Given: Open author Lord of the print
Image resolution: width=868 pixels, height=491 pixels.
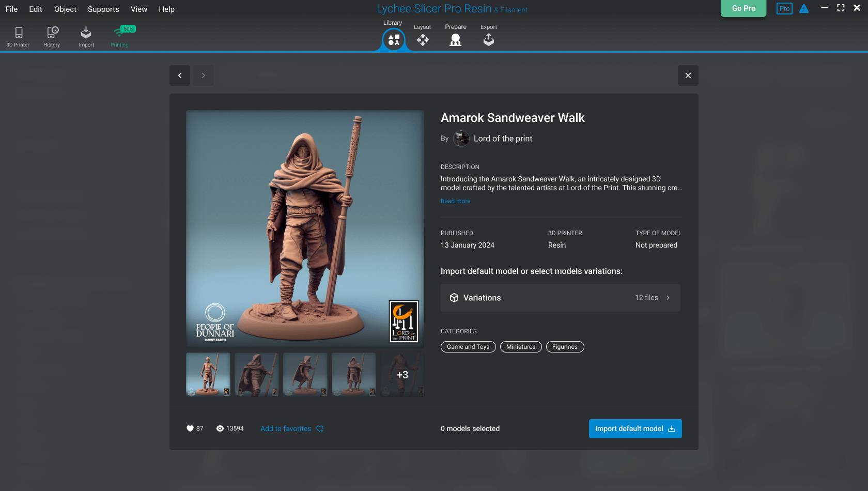Looking at the screenshot, I should click(503, 139).
